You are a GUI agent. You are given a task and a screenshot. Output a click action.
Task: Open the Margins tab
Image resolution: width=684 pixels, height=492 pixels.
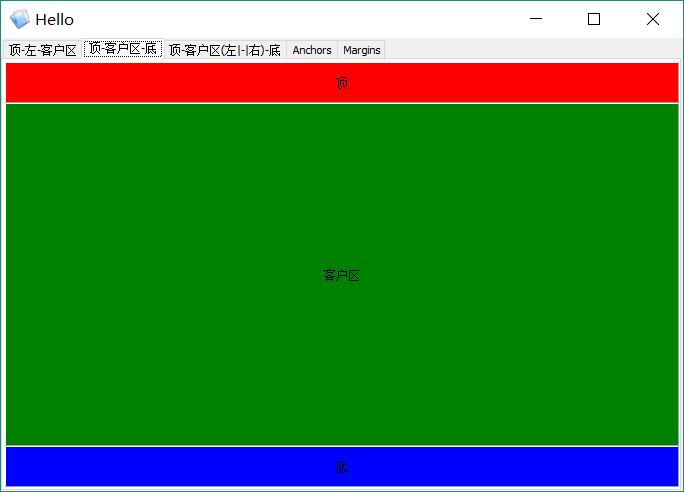pos(362,50)
